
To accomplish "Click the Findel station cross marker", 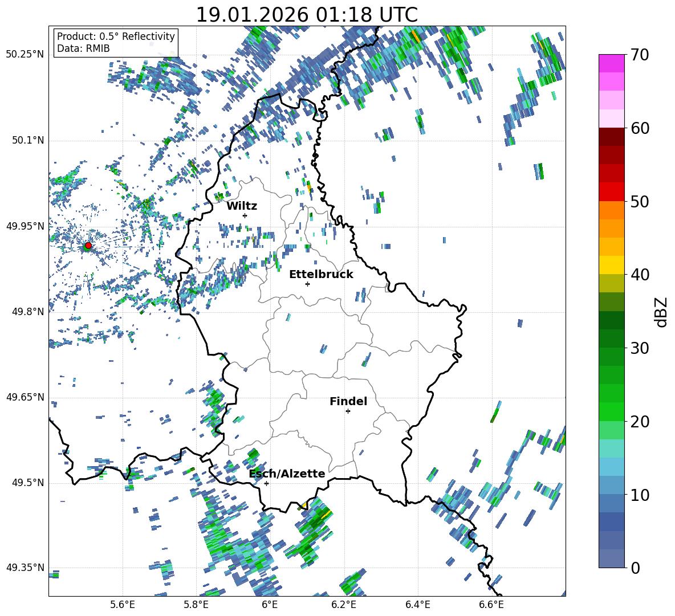I will click(348, 411).
